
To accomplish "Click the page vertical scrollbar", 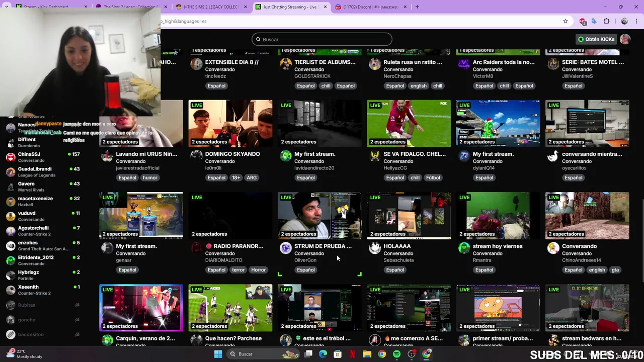I will click(x=642, y=241).
